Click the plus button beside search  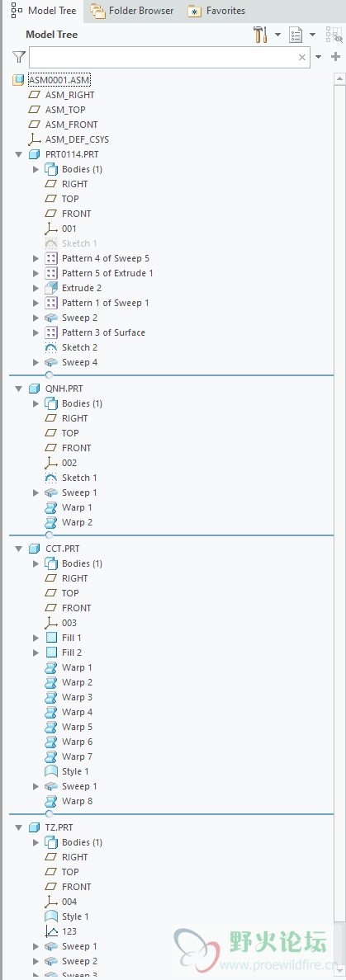(335, 57)
